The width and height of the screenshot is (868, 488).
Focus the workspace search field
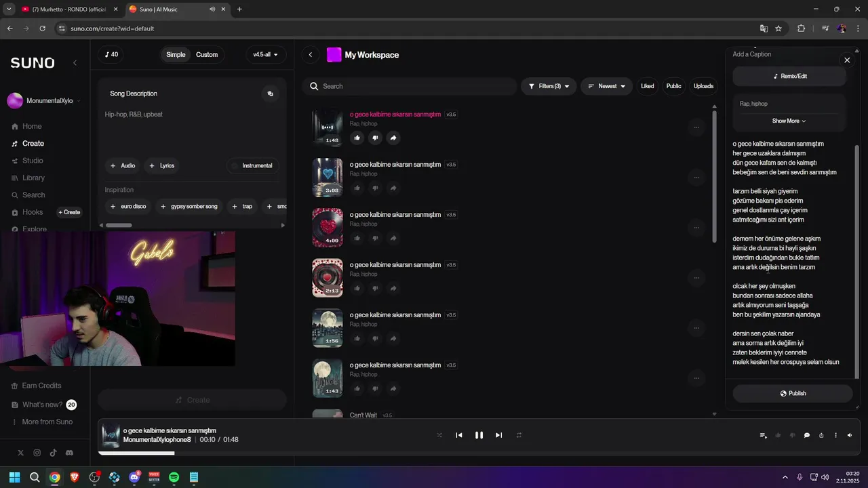click(x=410, y=86)
